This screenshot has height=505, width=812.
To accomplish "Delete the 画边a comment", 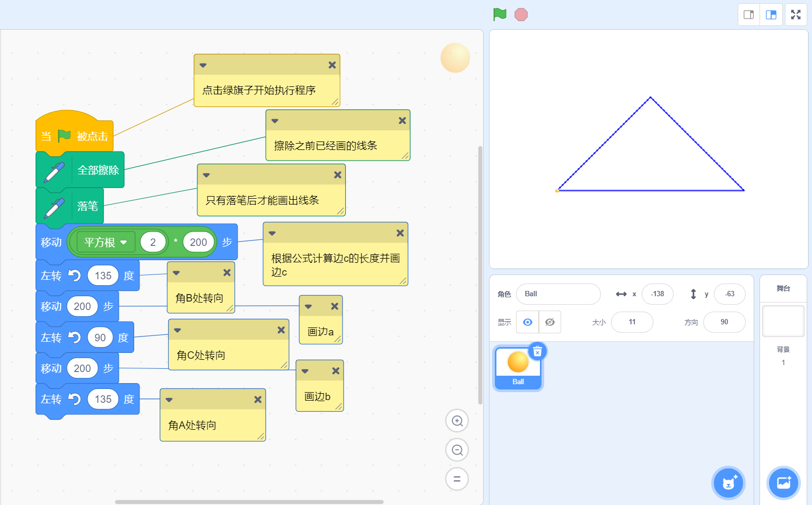I will tap(335, 306).
